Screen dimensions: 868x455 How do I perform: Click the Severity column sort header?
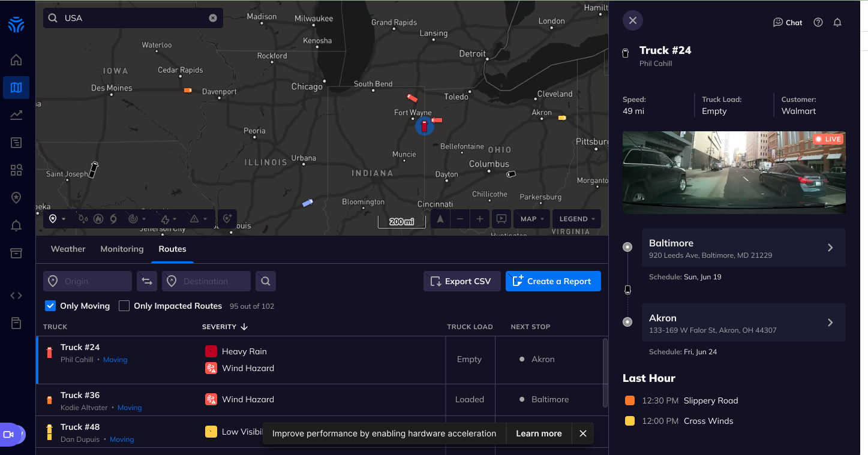(225, 327)
